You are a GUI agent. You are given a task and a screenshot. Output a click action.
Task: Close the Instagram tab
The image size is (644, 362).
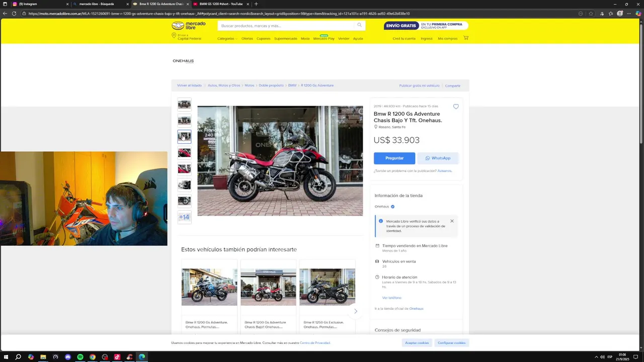click(x=67, y=4)
